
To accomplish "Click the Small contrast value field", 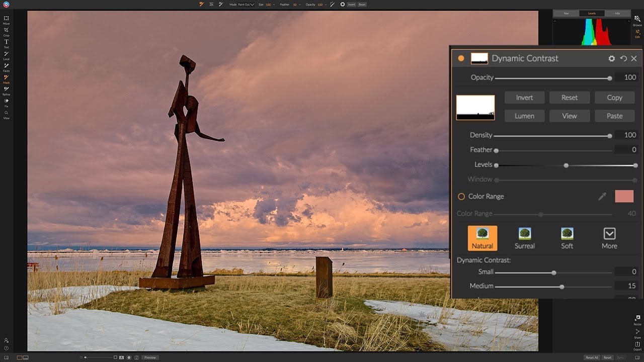I will click(626, 272).
